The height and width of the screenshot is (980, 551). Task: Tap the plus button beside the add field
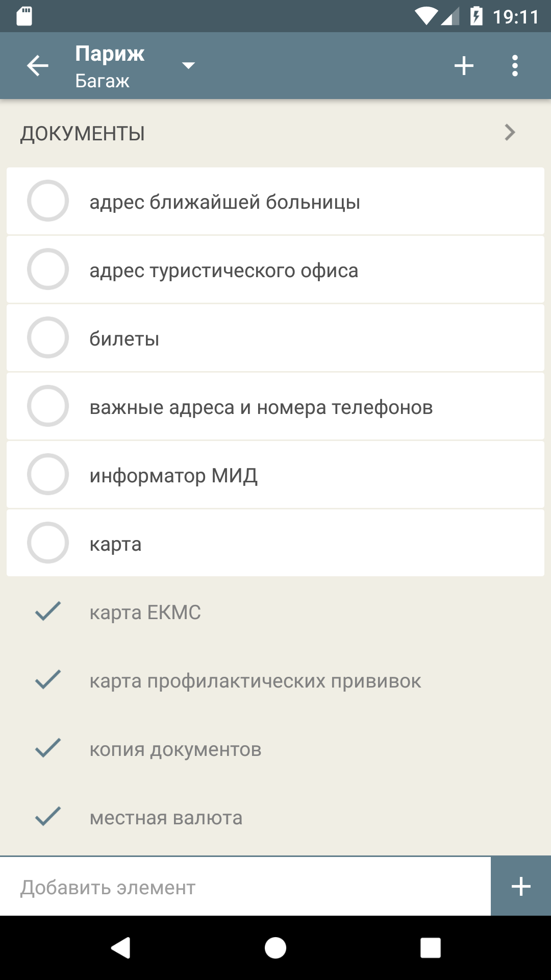click(x=521, y=886)
